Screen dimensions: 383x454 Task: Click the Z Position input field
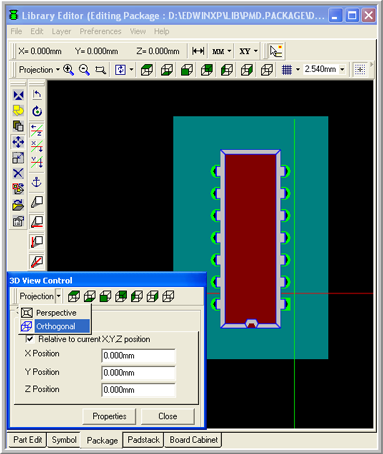pyautogui.click(x=138, y=390)
